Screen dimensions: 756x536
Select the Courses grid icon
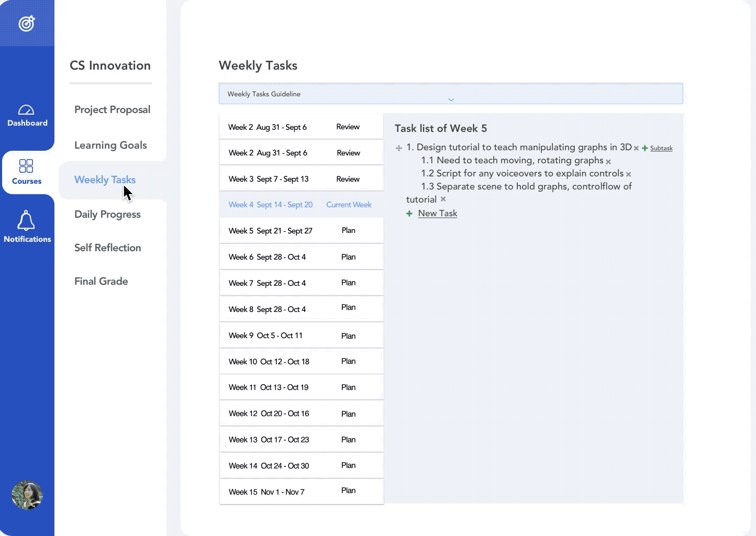[26, 166]
